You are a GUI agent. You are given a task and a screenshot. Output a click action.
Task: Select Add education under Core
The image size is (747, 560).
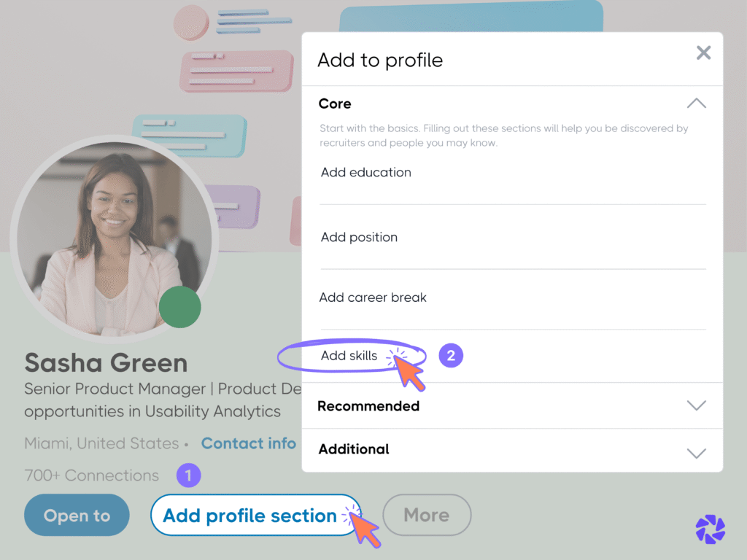click(365, 172)
